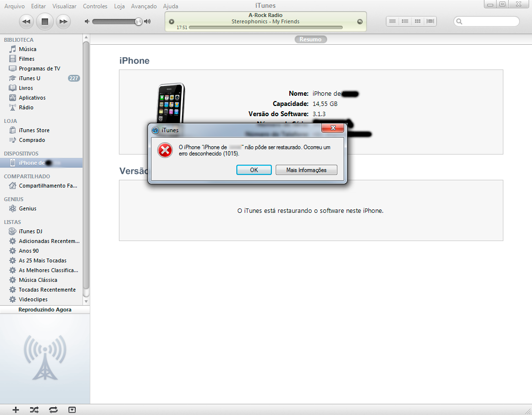Image resolution: width=532 pixels, height=415 pixels.
Task: Click the iTunes U 227 badge
Action: point(74,78)
